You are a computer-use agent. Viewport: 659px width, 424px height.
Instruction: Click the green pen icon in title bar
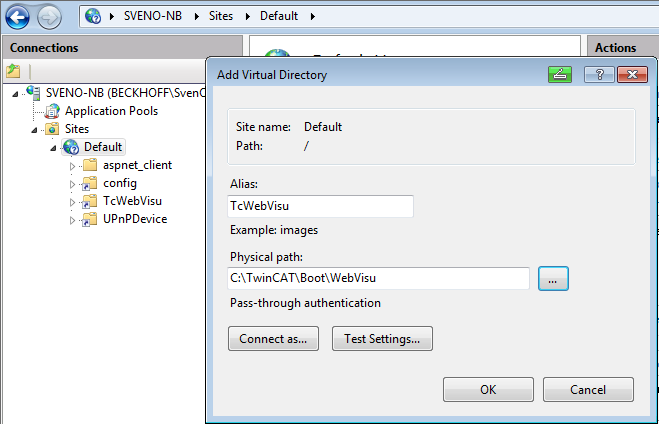560,74
